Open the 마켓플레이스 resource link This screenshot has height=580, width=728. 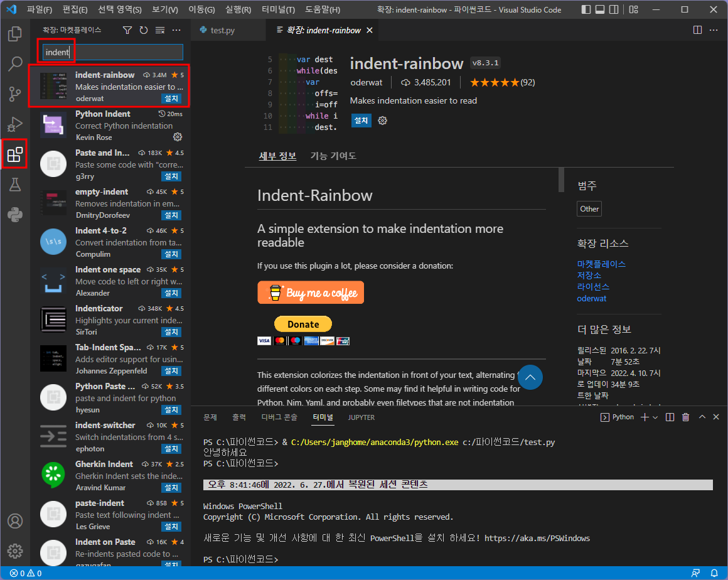(601, 264)
